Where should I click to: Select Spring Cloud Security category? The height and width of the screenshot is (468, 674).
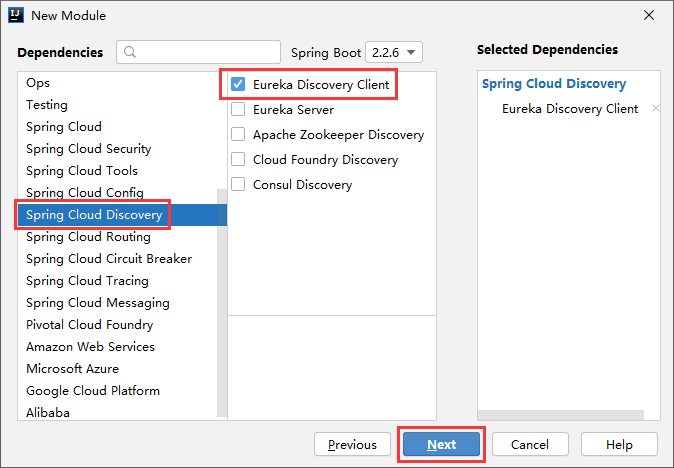pos(89,149)
